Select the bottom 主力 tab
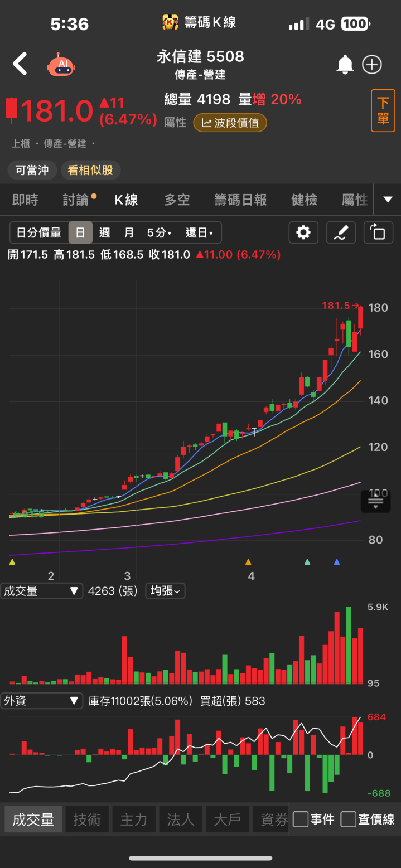Screen dimensions: 401x868 (x=134, y=819)
